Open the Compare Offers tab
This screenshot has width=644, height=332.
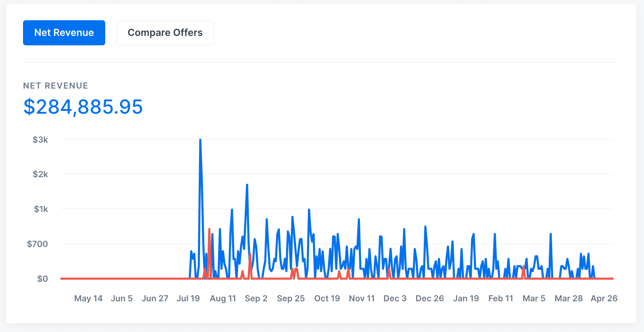coord(165,33)
